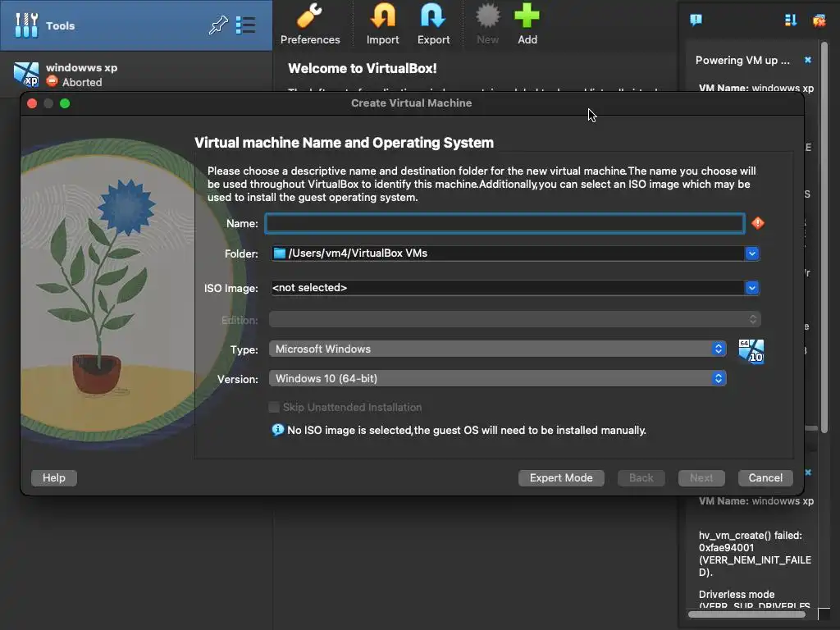Click the Import appliance toolbar icon

pos(382,24)
